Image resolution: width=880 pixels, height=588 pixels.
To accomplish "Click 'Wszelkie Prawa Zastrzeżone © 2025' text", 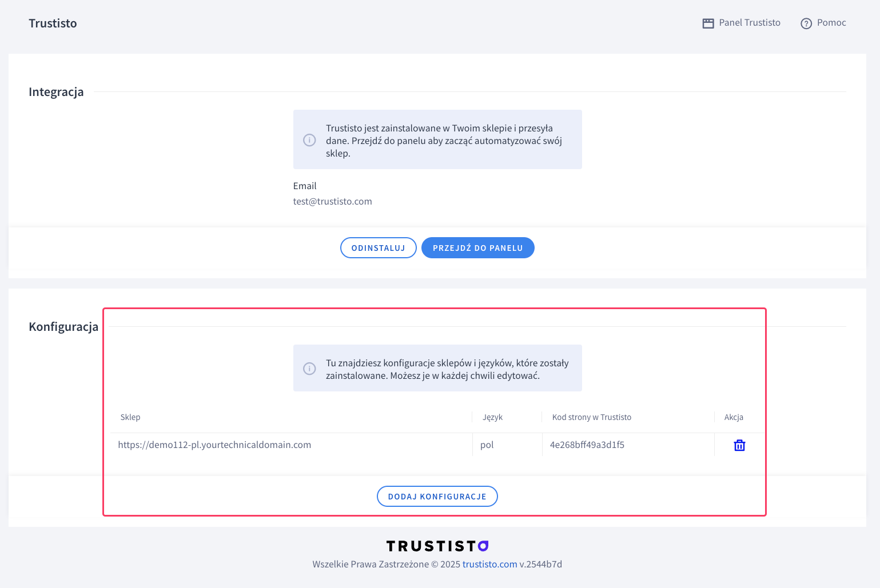I will tap(387, 564).
